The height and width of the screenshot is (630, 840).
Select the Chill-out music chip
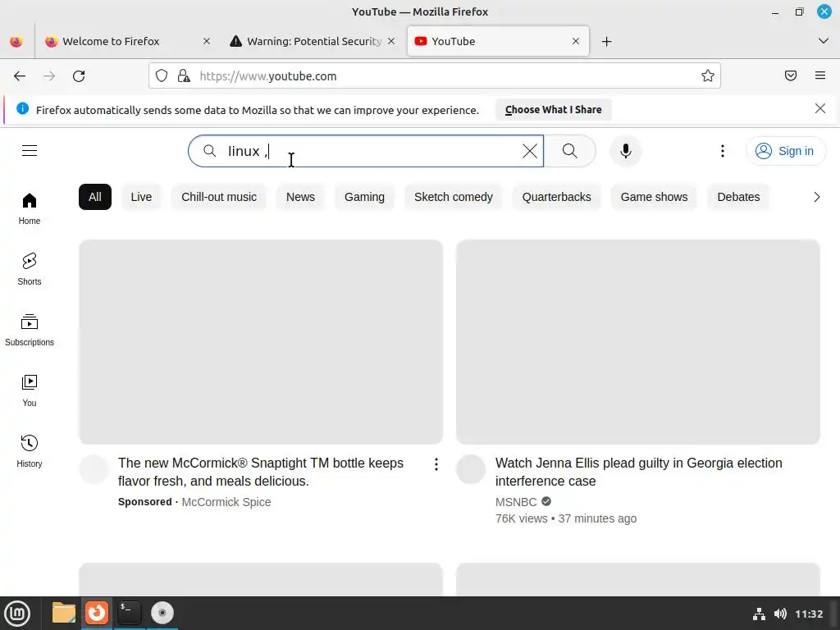coord(218,197)
